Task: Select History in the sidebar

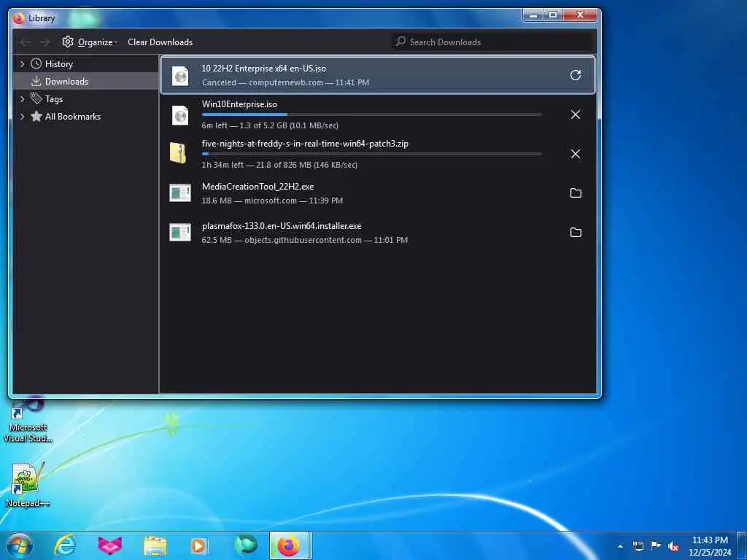Action: [x=58, y=64]
